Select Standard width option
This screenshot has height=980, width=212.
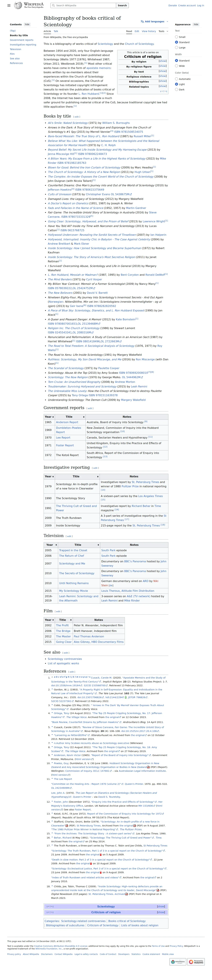[176, 60]
